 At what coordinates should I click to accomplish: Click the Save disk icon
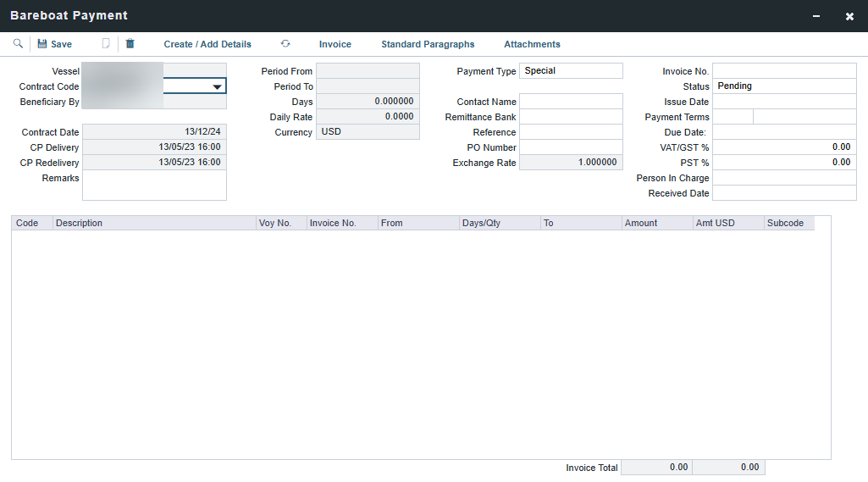[42, 44]
